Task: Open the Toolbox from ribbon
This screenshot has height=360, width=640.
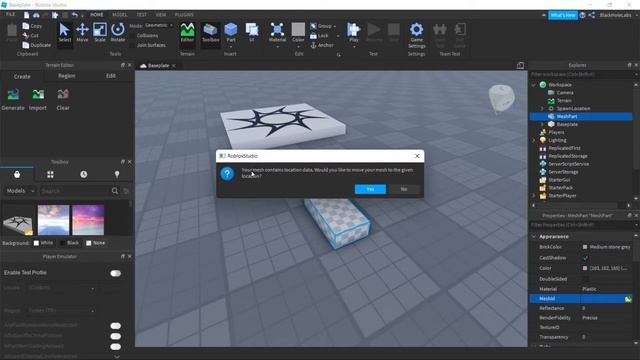Action: pos(211,33)
